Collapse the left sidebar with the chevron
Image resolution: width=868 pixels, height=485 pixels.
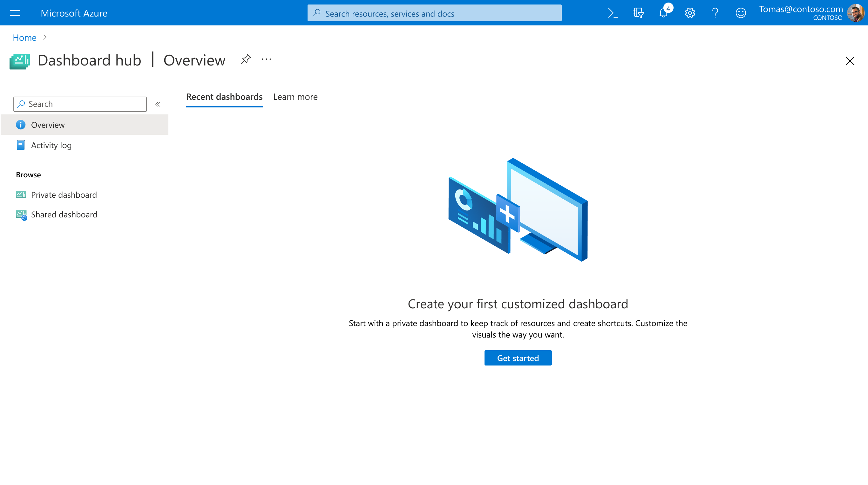point(157,104)
